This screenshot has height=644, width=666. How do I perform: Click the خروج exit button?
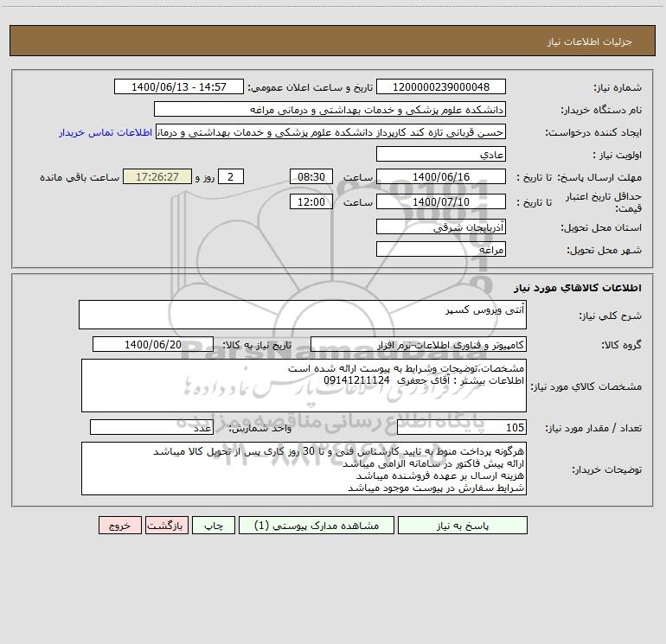point(119,525)
